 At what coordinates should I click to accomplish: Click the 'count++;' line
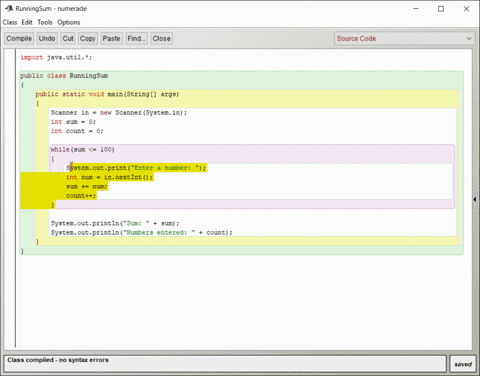click(x=81, y=196)
